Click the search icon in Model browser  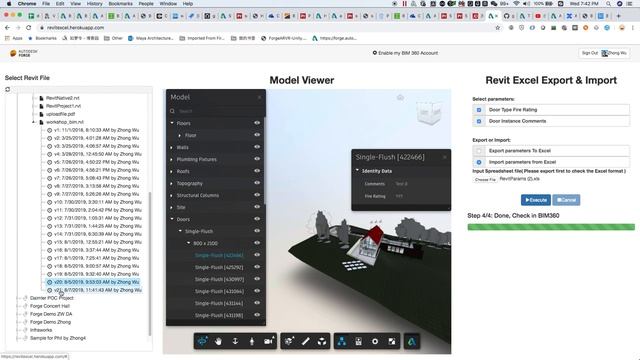point(172,111)
